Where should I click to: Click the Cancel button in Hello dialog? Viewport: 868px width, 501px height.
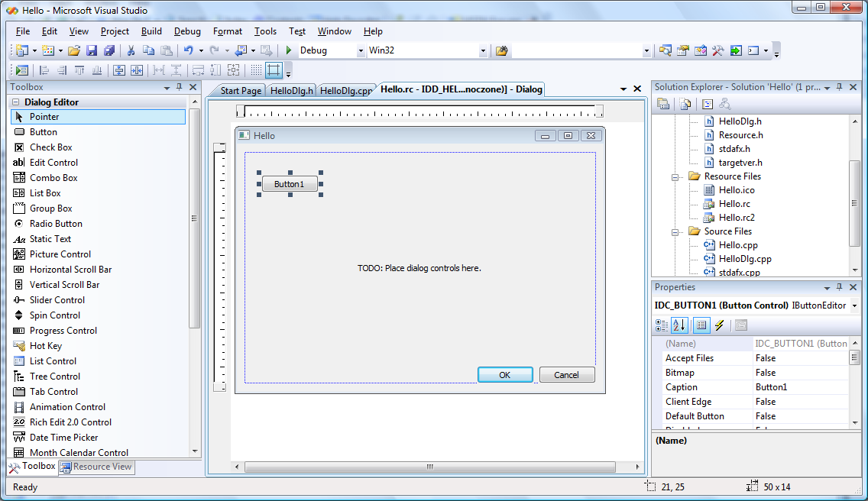[x=567, y=375]
